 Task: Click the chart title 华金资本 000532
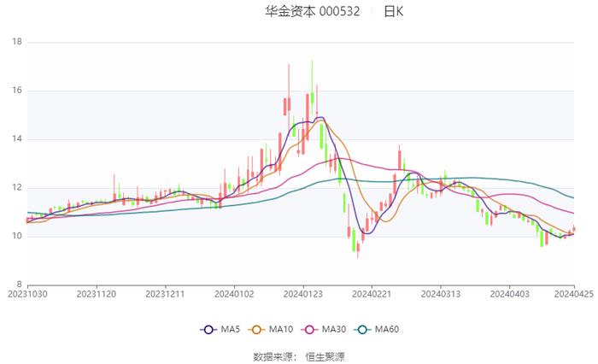tap(313, 11)
